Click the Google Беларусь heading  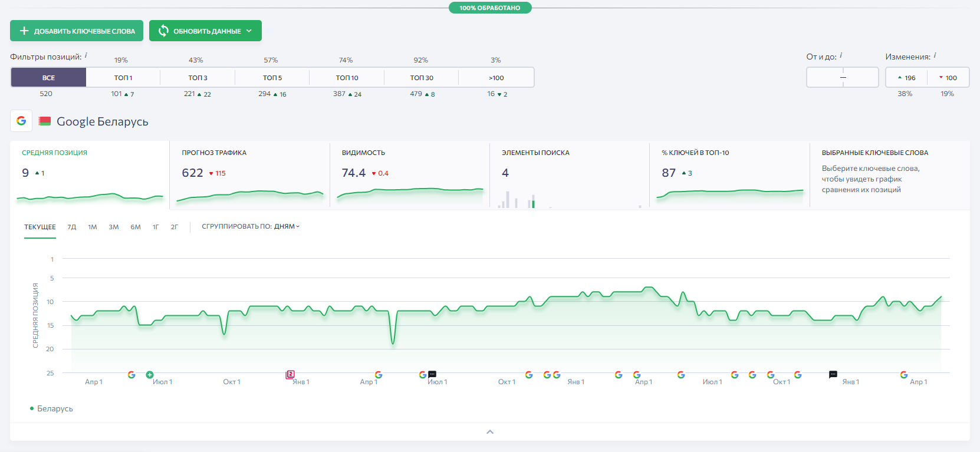(103, 121)
